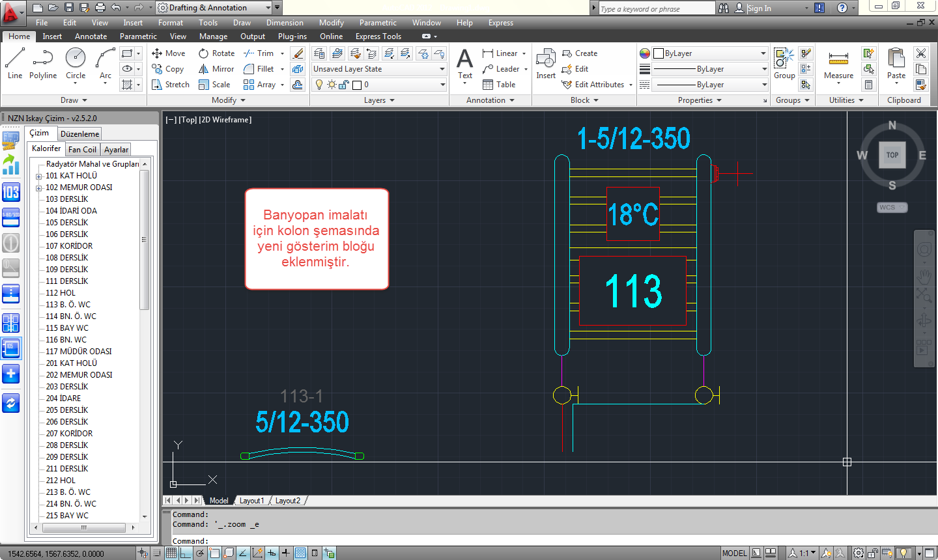938x560 pixels.
Task: Switch to the Annotate ribbon tab
Action: (x=91, y=36)
